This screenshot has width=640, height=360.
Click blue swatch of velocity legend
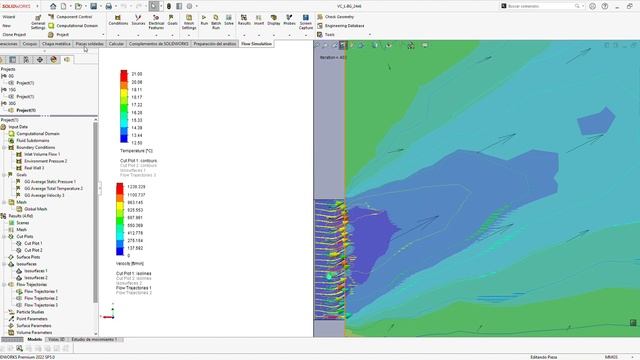(120, 251)
